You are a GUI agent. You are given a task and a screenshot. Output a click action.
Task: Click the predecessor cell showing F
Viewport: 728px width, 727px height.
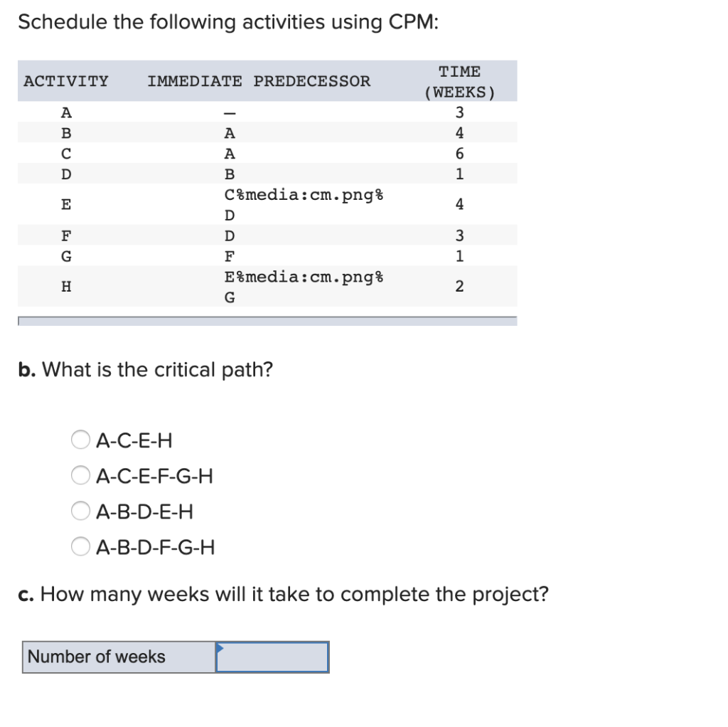click(229, 256)
